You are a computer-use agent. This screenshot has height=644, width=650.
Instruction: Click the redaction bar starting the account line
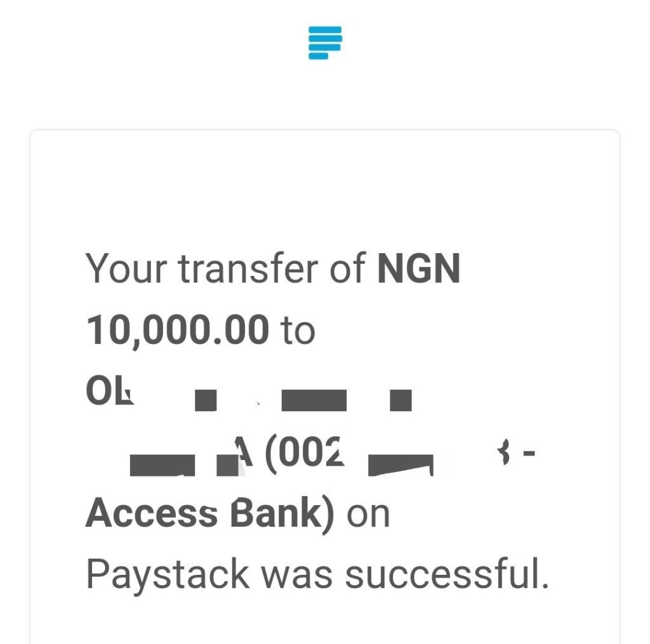tap(162, 465)
